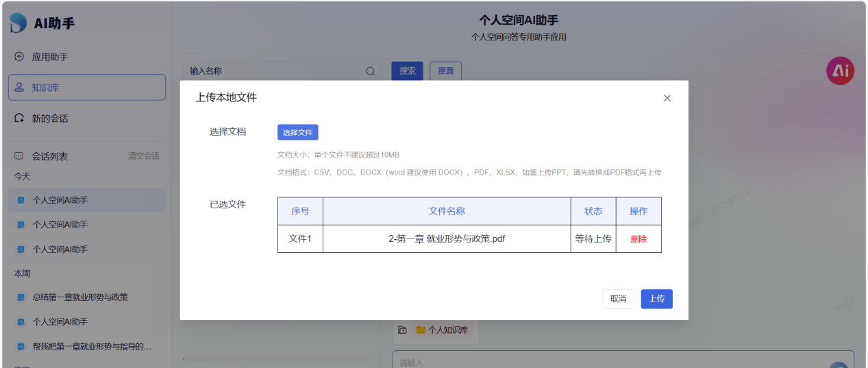
Task: Click 取消 to cancel the upload
Action: (x=618, y=299)
